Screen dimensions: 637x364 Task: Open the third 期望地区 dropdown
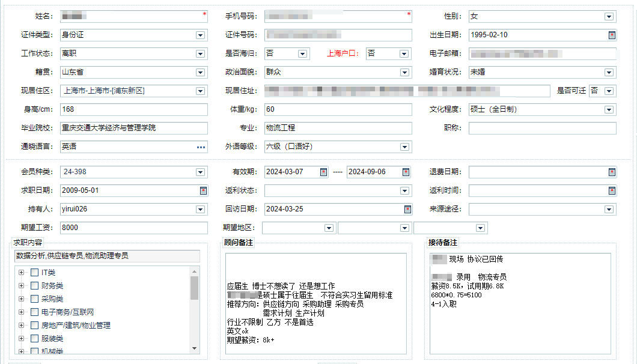pyautogui.click(x=480, y=228)
